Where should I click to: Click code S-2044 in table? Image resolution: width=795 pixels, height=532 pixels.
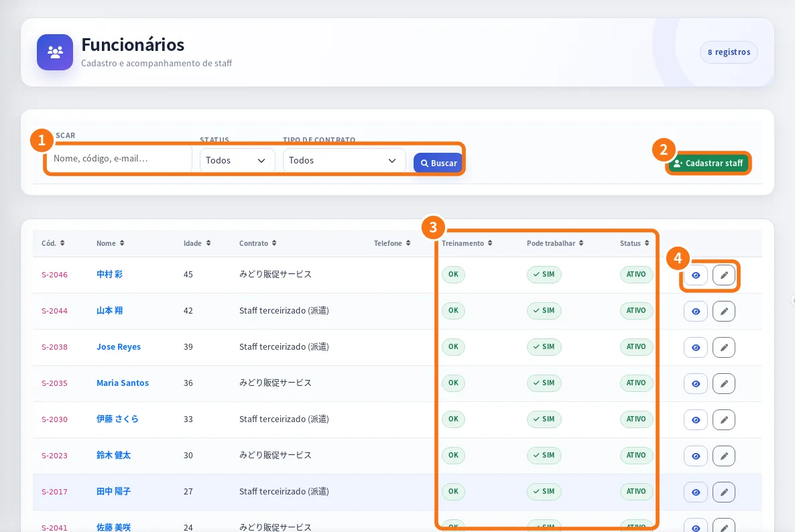point(54,311)
